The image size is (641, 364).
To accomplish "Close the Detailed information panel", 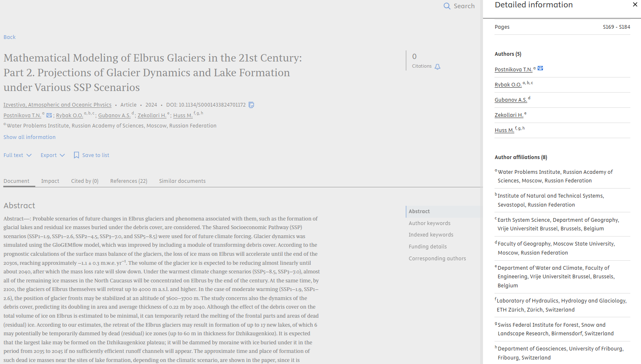I will [x=635, y=5].
